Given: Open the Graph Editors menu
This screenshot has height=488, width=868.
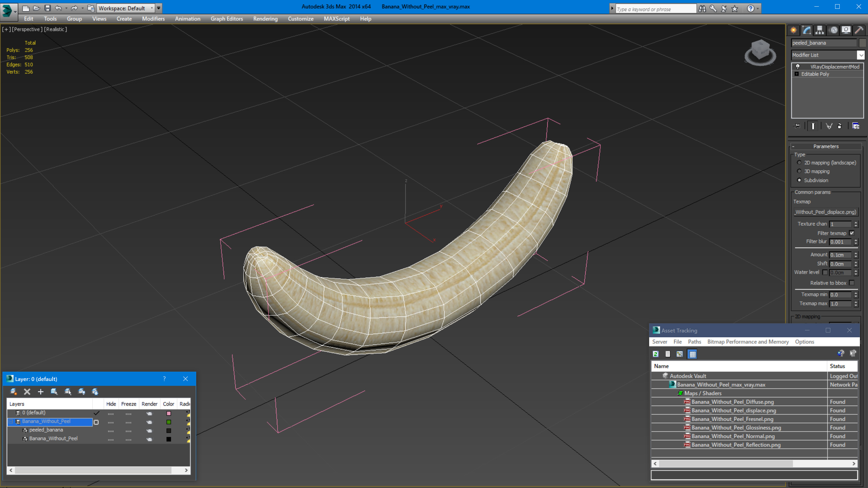Looking at the screenshot, I should (227, 19).
